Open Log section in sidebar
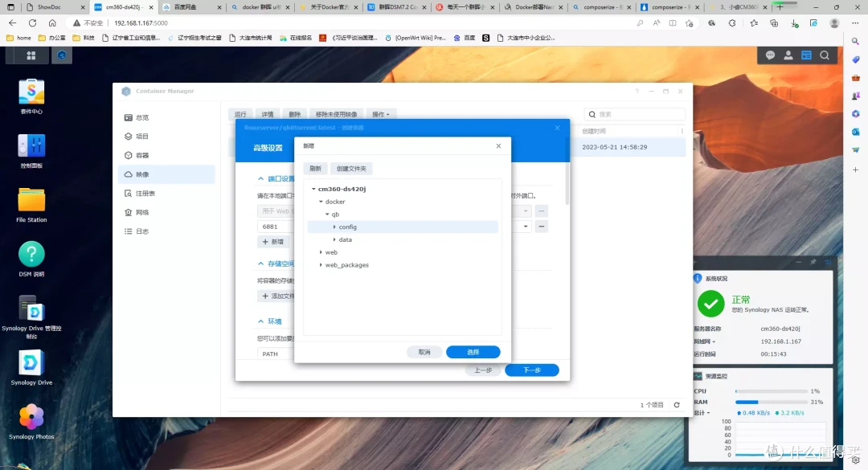This screenshot has width=868, height=470. 166,231
